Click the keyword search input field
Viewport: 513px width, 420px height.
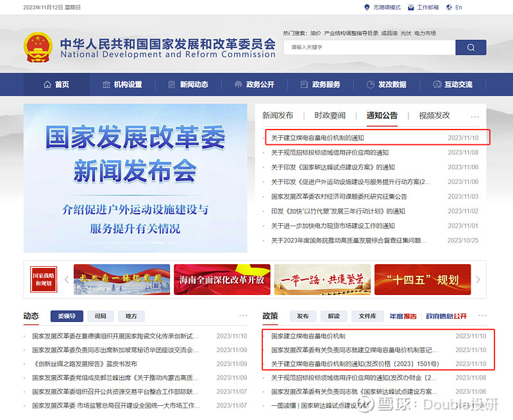point(369,47)
